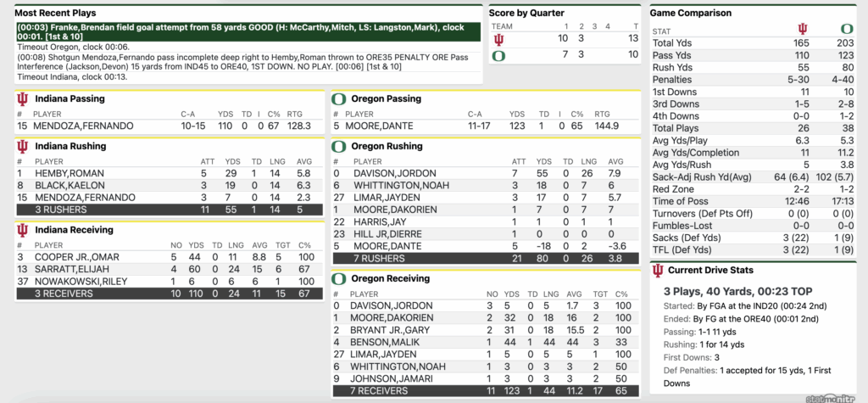The width and height of the screenshot is (868, 403).
Task: Click Indiana logo in Score by Quarter table
Action: (x=498, y=39)
